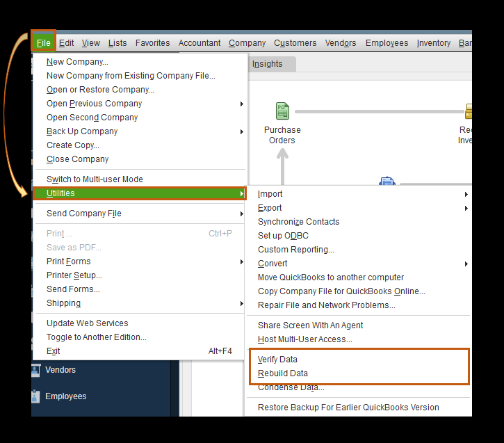Expand Print Forms submenu

[x=140, y=261]
